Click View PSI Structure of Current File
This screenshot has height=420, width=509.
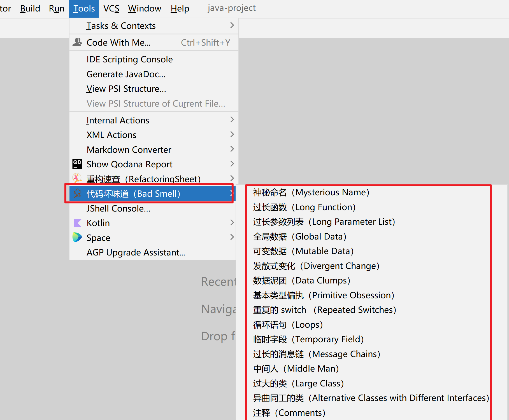tap(154, 104)
